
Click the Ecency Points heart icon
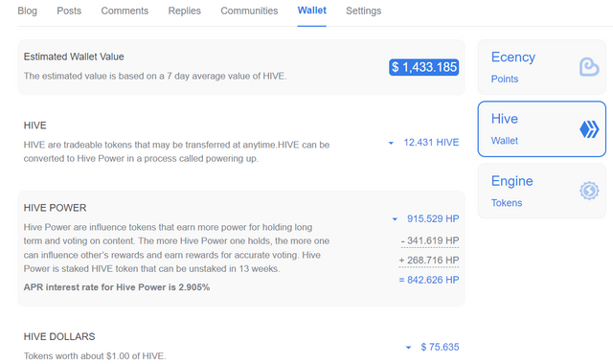pos(589,67)
